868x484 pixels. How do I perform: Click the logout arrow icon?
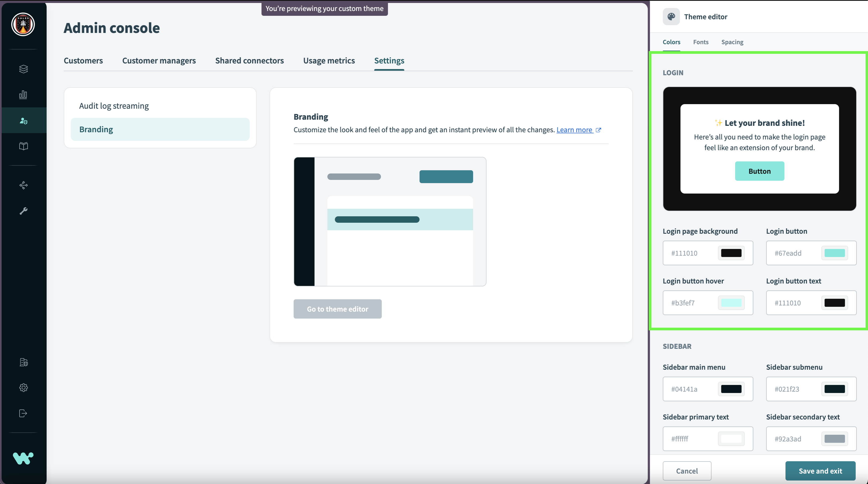tap(23, 413)
